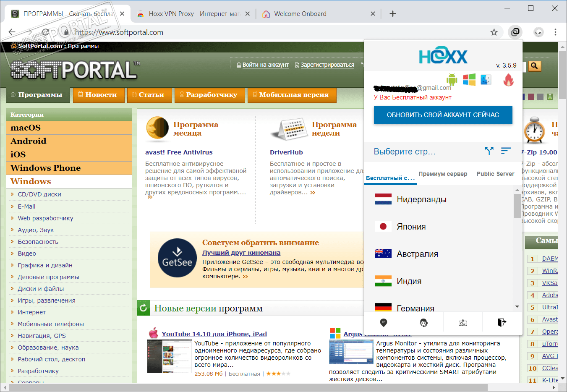Click the Hoxx logout door icon

click(x=502, y=322)
